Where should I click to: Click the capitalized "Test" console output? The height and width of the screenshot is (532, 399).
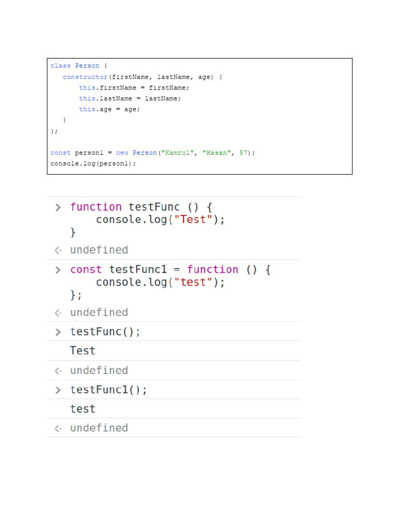tap(83, 351)
